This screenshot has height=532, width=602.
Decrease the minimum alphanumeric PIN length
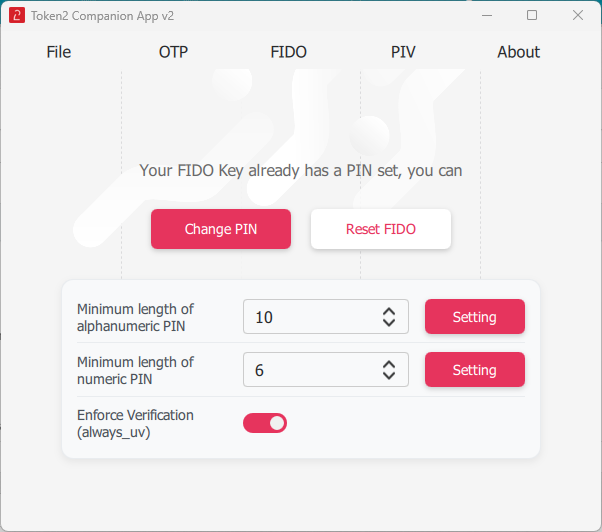389,323
